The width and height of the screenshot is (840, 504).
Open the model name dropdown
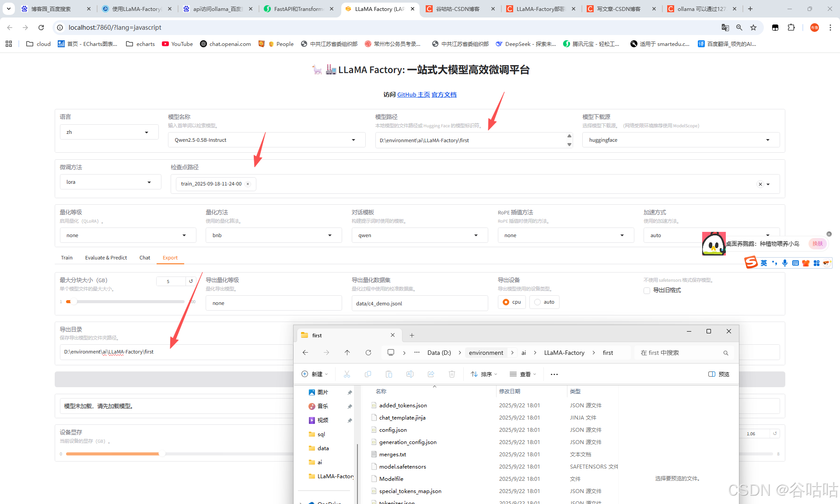[x=266, y=140]
